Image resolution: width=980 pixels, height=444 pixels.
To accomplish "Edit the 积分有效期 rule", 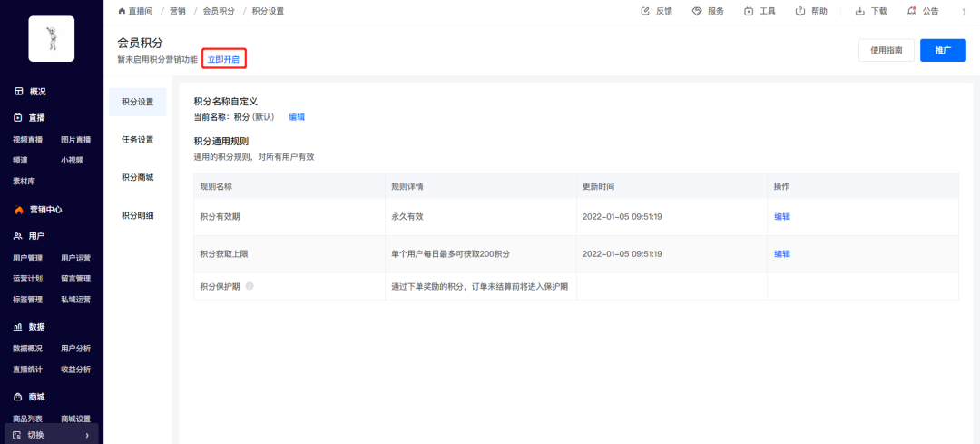I will pyautogui.click(x=781, y=217).
